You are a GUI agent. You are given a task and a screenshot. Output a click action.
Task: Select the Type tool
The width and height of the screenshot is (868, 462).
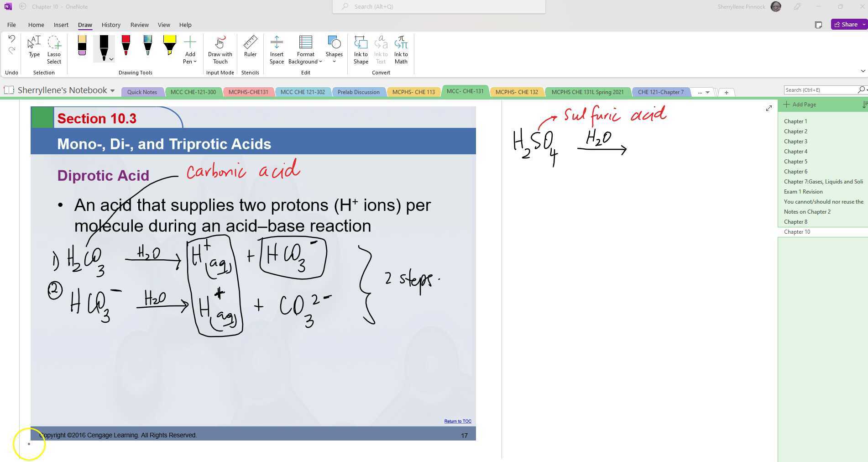point(34,48)
